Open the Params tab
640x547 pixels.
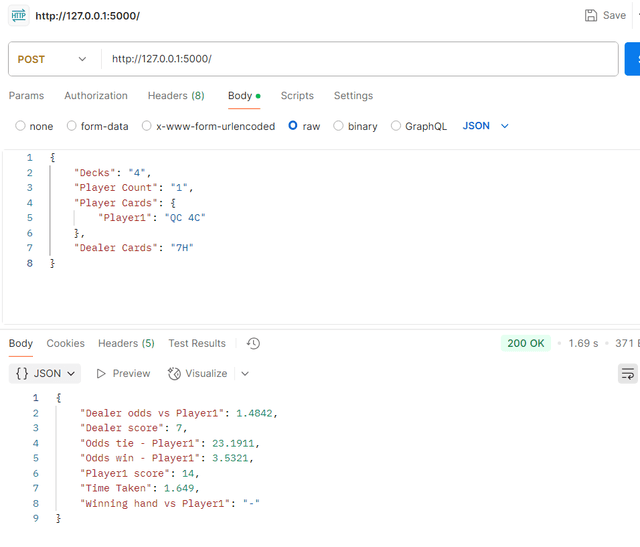[x=26, y=96]
